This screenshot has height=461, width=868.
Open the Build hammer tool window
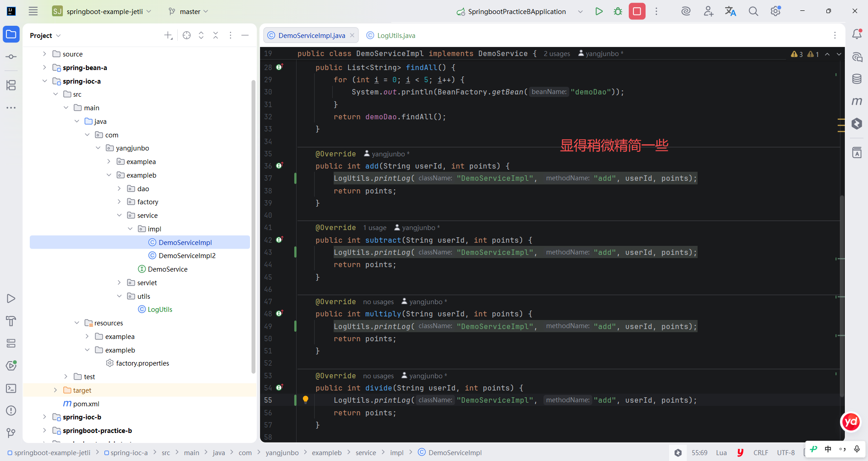click(x=11, y=321)
